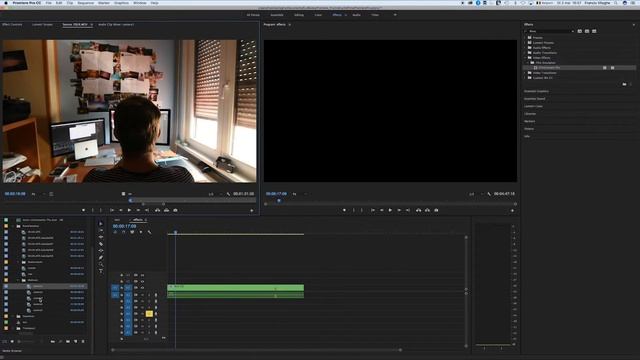
Task: Open the Source monitor button editor plus icon
Action: [x=251, y=211]
